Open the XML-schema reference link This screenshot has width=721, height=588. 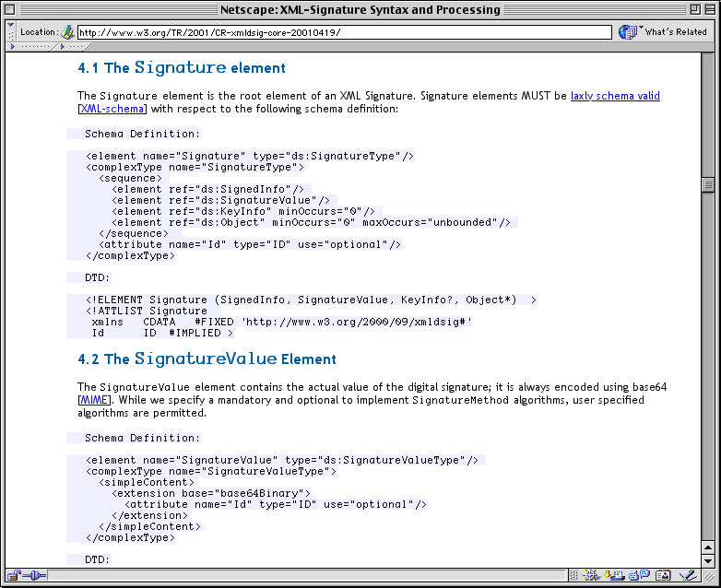(112, 109)
